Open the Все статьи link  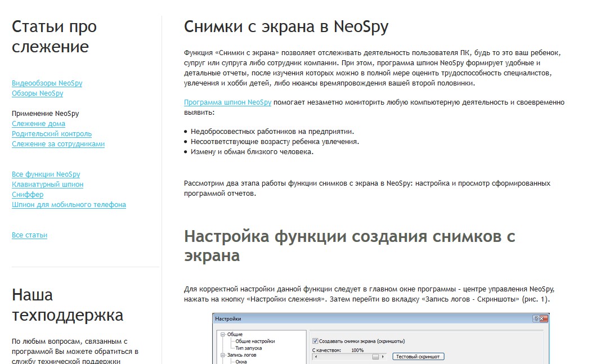pyautogui.click(x=29, y=235)
